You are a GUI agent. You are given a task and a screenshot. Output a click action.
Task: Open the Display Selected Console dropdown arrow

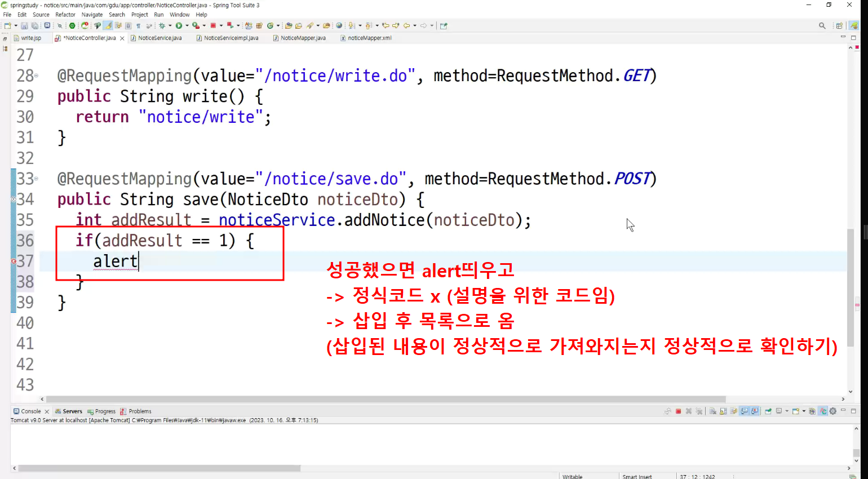[787, 411]
